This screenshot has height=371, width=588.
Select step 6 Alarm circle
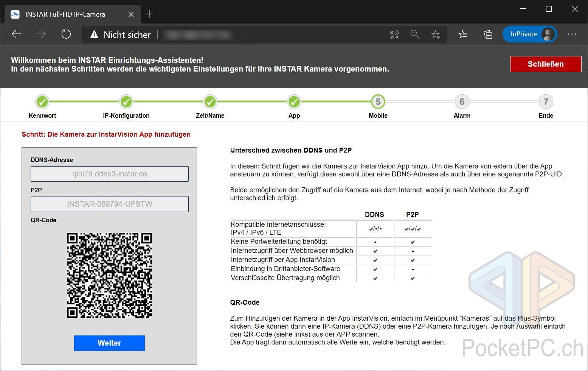(462, 101)
